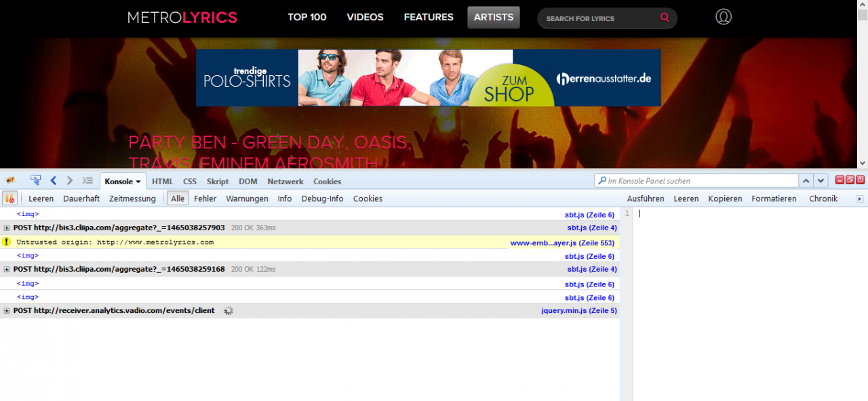
Task: Filter console by Cookies after Debug-Info
Action: pos(368,198)
